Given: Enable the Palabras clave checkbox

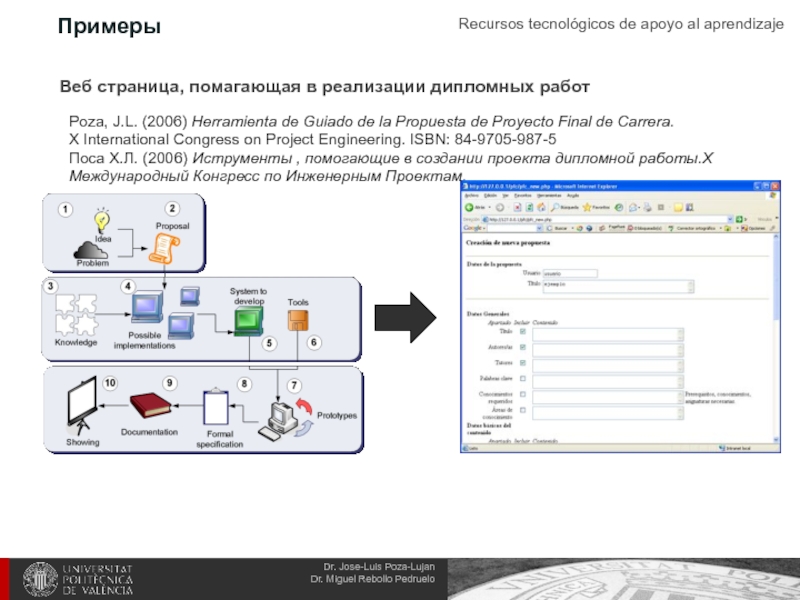Looking at the screenshot, I should [522, 379].
